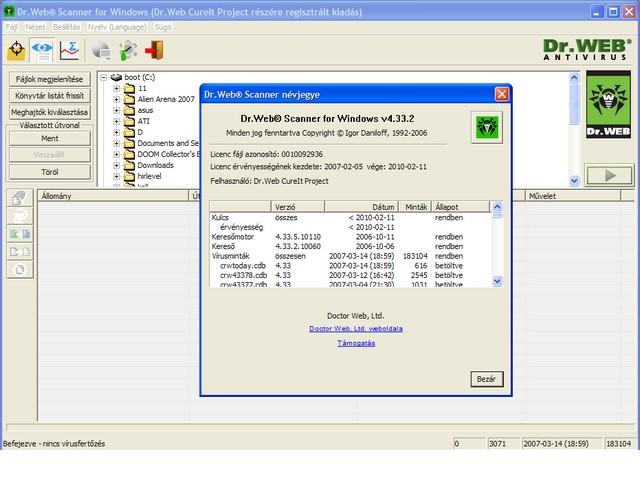Viewport: 640px width, 480px height.
Task: Select the eye view toolbar icon
Action: pos(42,50)
